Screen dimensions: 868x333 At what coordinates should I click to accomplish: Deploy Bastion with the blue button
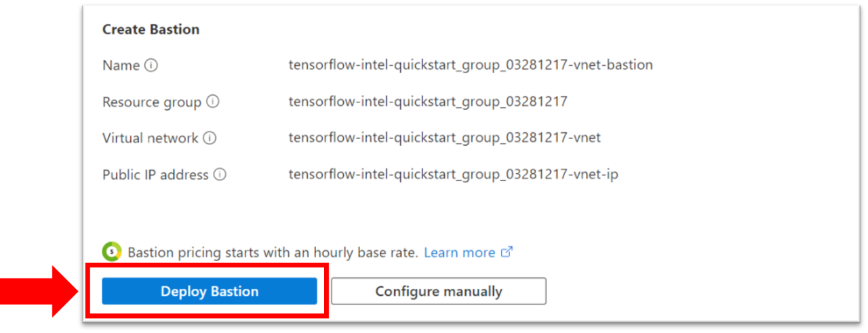click(210, 292)
